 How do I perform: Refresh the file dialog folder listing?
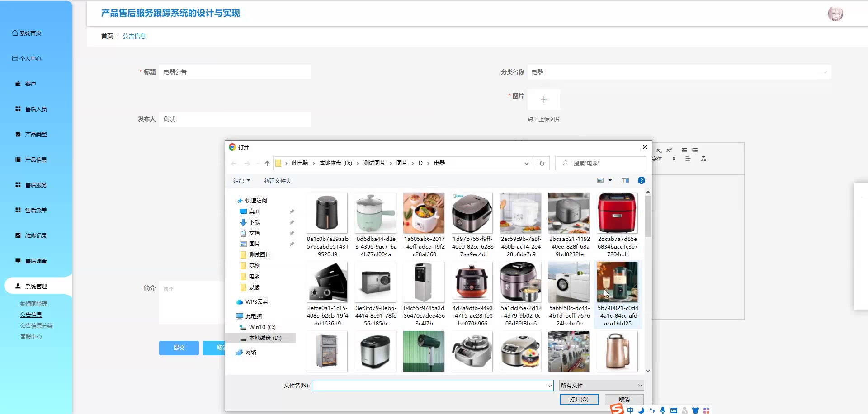pos(542,164)
